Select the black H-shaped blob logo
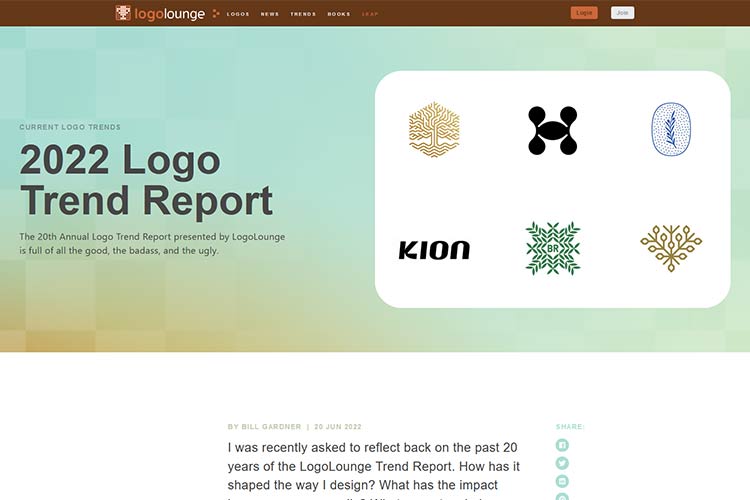Viewport: 750px width, 500px height. point(552,130)
